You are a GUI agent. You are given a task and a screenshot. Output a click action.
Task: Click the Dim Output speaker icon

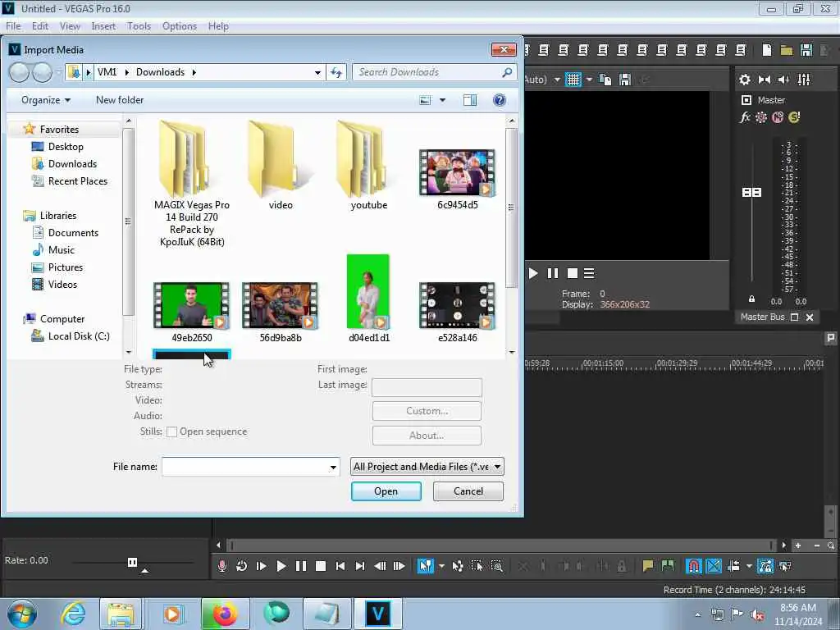click(x=783, y=80)
